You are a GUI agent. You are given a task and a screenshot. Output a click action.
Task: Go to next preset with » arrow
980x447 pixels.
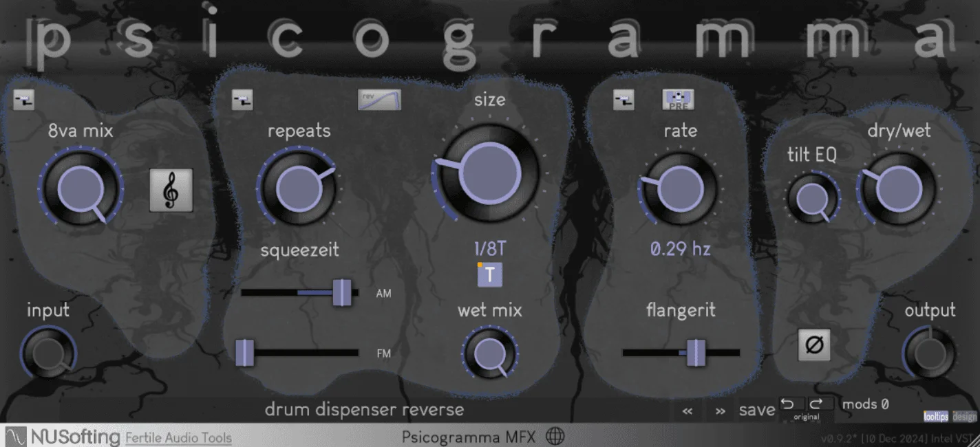pos(720,411)
